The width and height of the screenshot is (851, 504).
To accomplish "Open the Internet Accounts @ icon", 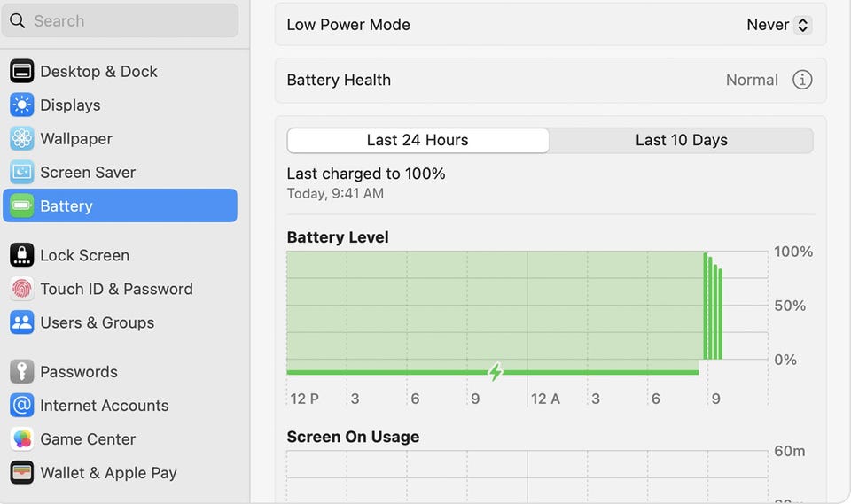I will pyautogui.click(x=21, y=406).
